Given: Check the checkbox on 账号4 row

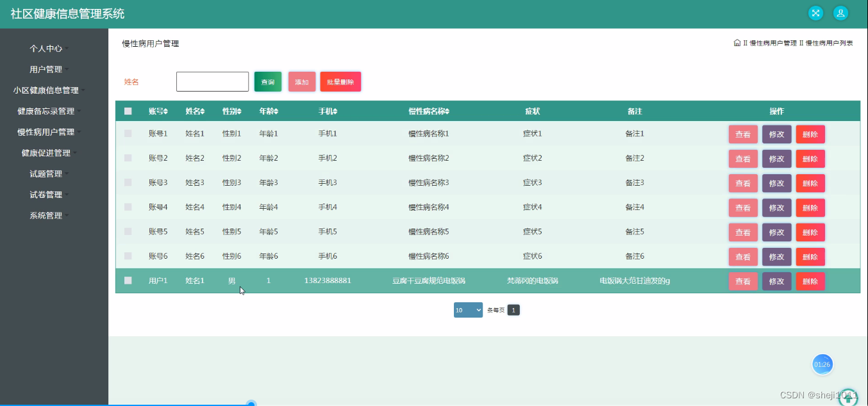Looking at the screenshot, I should pos(128,207).
